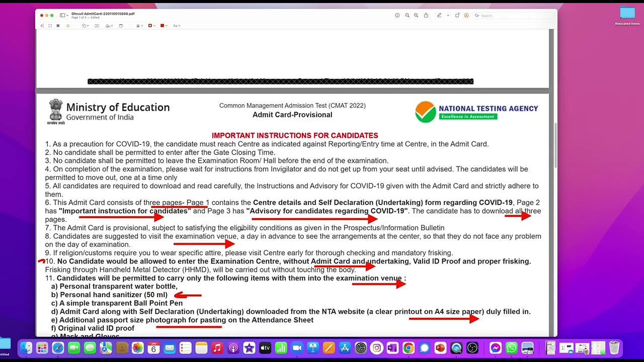The image size is (644, 362).
Task: Open Notes from the Dock
Action: tap(201, 348)
